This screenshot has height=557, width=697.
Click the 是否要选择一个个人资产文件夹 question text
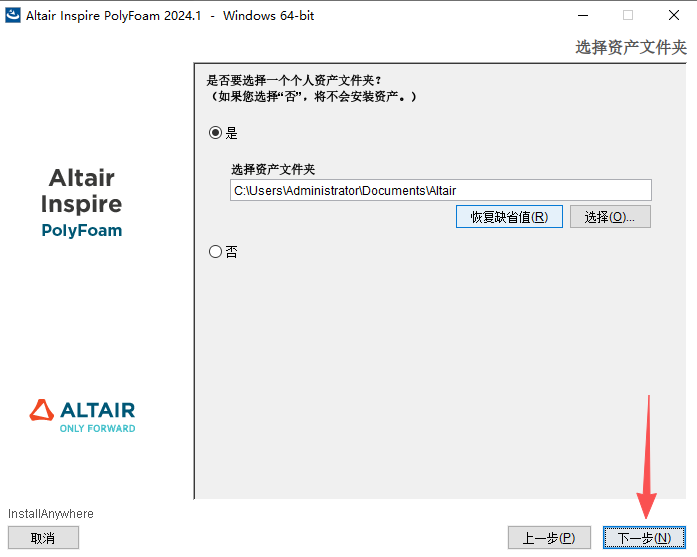[294, 80]
